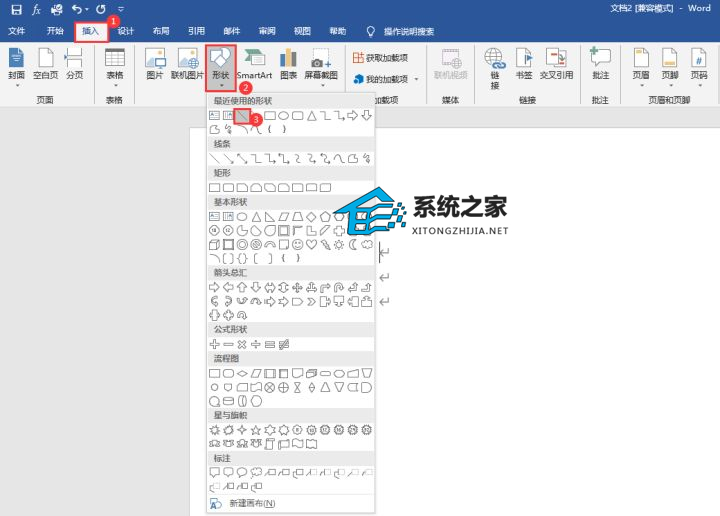Expand the 封面 cover page dropdown
The image size is (720, 516).
16,64
